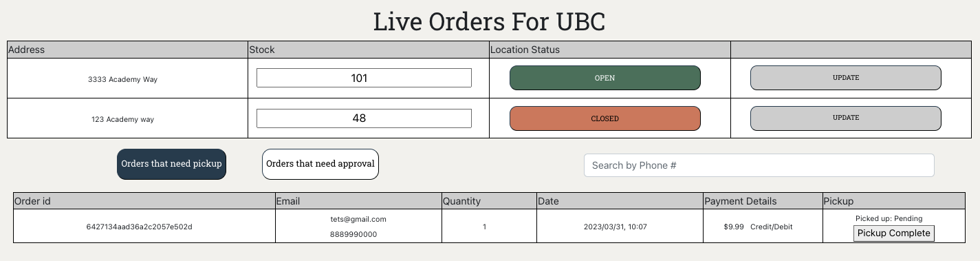Switch to Orders that need pickup tab
The image size is (980, 261).
[x=171, y=164]
